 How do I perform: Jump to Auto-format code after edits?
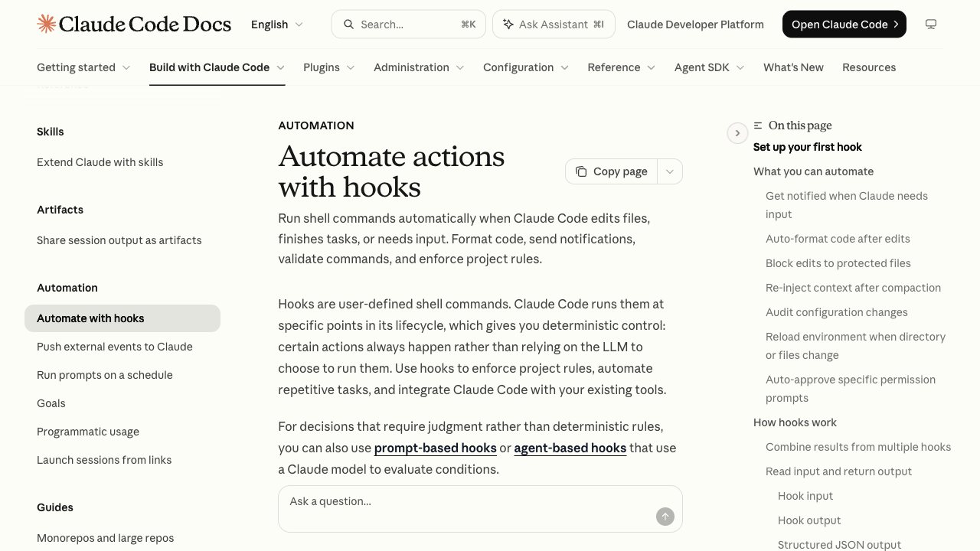click(838, 239)
